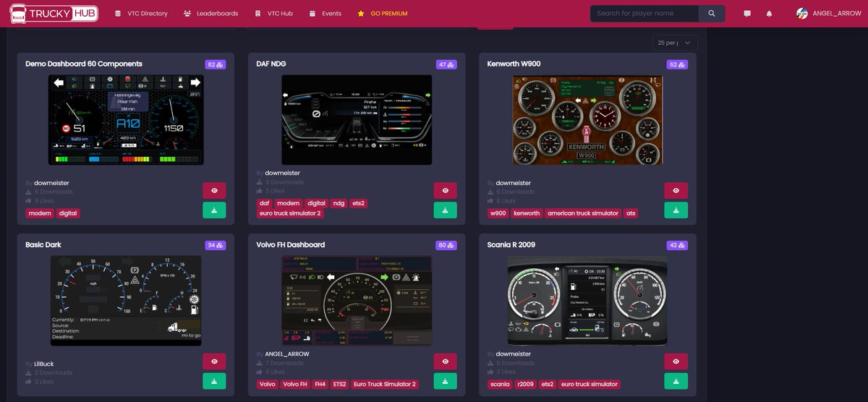Screen dimensions: 868x402
Task: Click the 34 badge on Basic Dark
Action: [x=216, y=245]
